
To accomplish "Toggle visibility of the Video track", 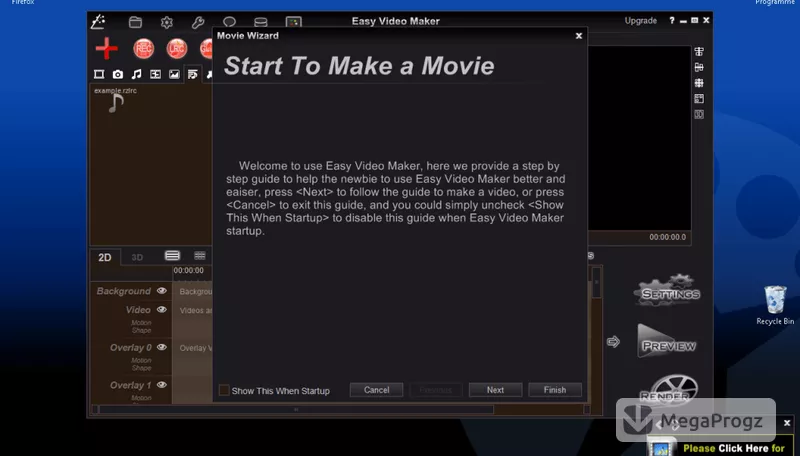I will 162,310.
